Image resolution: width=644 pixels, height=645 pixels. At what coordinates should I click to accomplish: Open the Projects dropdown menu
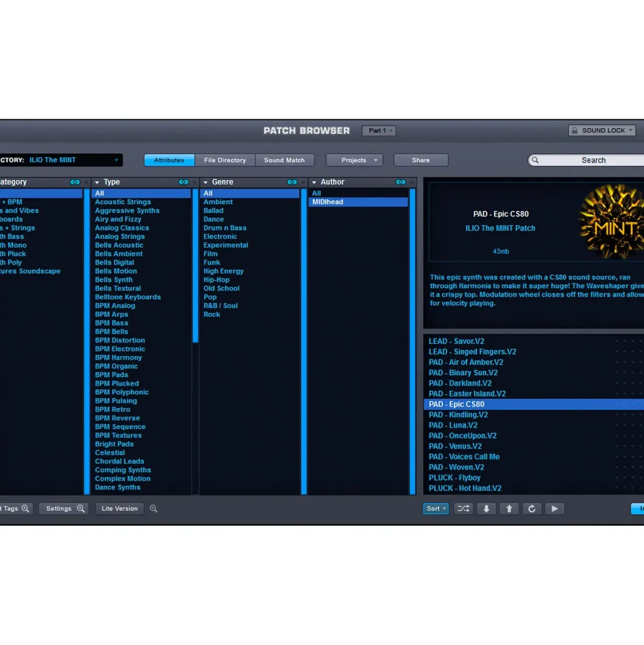[355, 160]
